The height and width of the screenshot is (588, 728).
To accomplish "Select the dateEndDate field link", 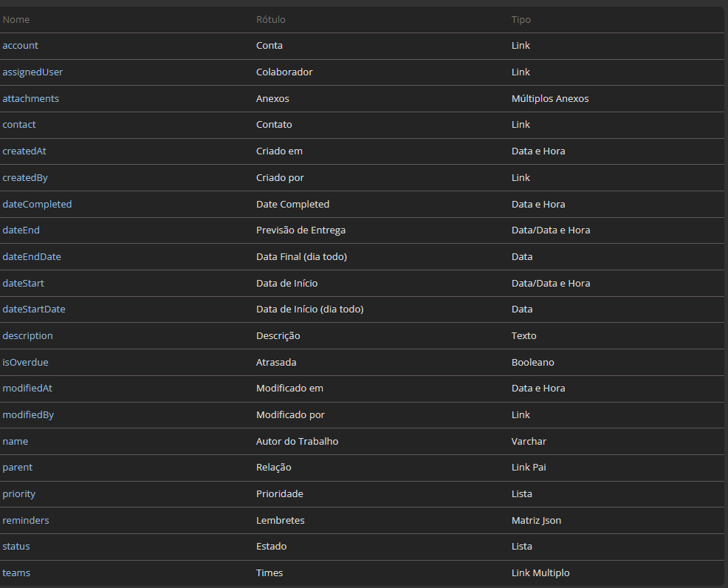I will pyautogui.click(x=32, y=257).
